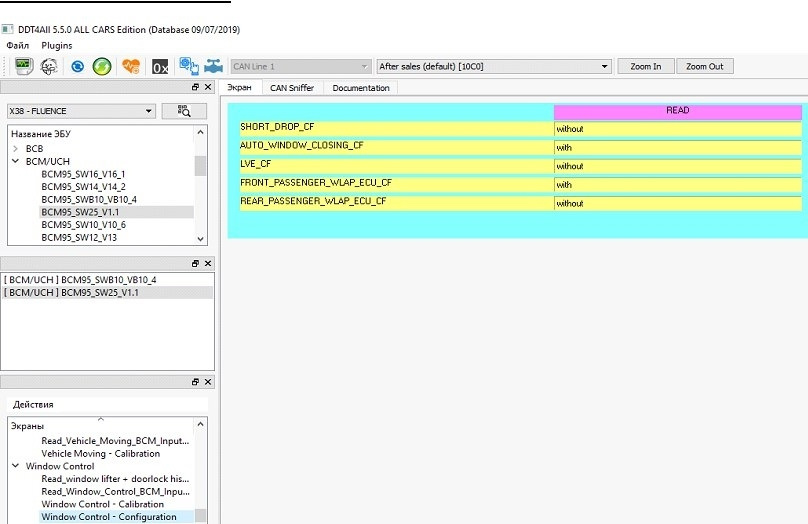Screen dimensions: 808x524
Task: Open Window Control - Configuration screen
Action: [x=109, y=517]
